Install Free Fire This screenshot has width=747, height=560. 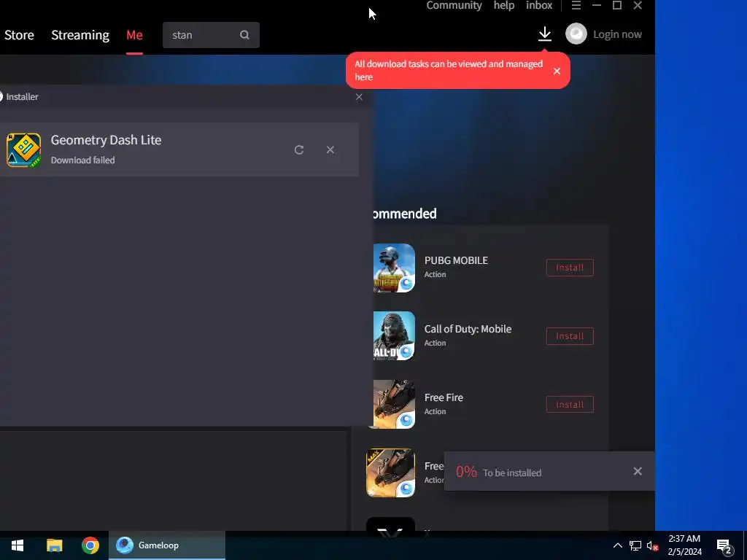[570, 405]
